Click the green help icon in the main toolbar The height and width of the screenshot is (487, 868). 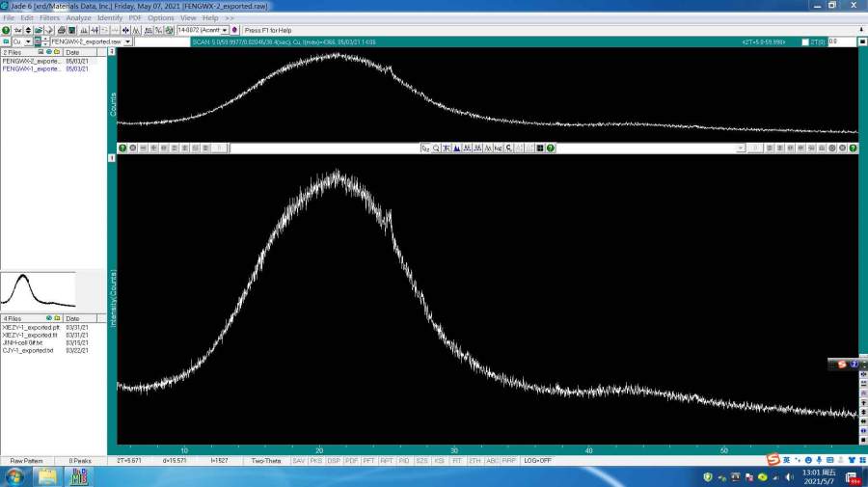6,30
